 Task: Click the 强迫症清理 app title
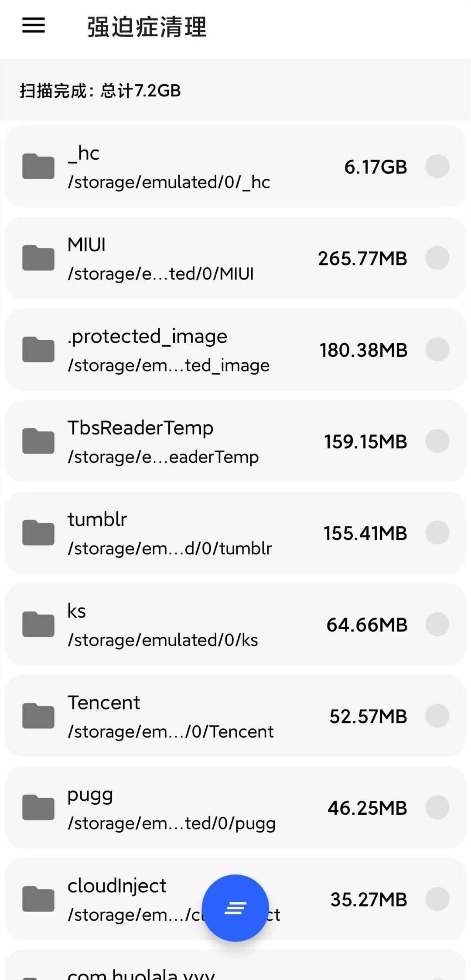pos(147,27)
